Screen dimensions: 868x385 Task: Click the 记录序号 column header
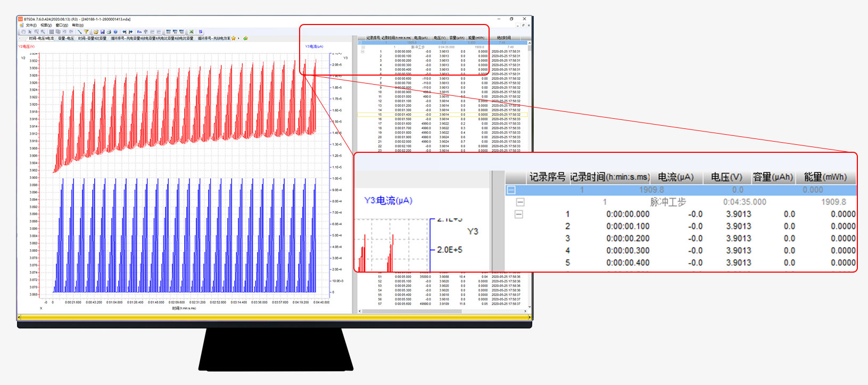[373, 38]
